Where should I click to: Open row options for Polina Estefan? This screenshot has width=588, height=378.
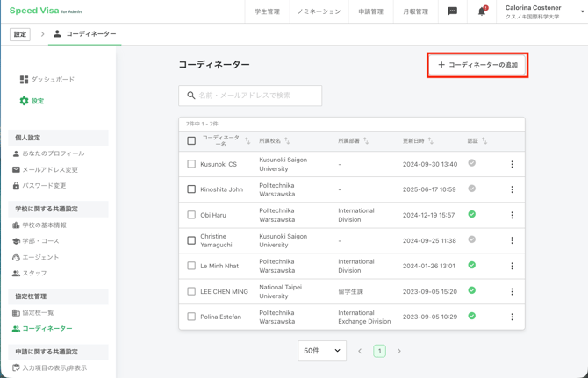pyautogui.click(x=513, y=317)
